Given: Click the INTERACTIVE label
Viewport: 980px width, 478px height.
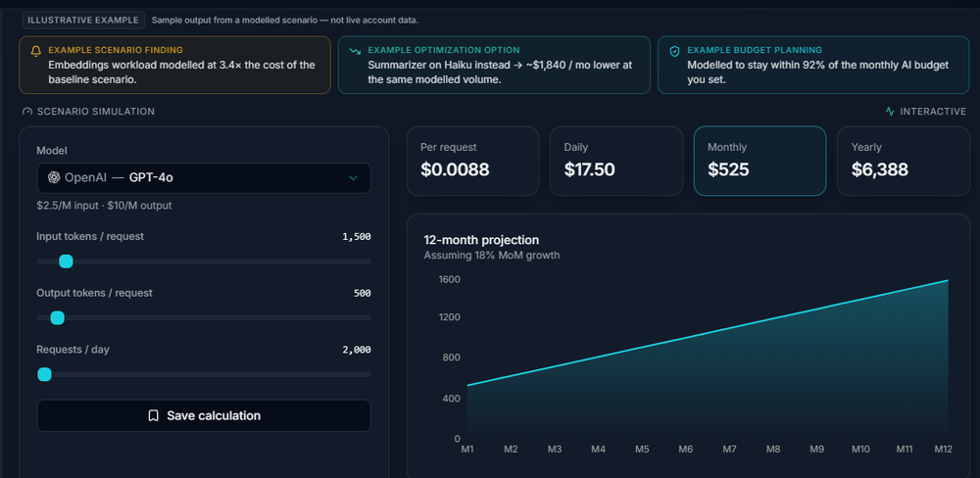Looking at the screenshot, I should point(933,112).
